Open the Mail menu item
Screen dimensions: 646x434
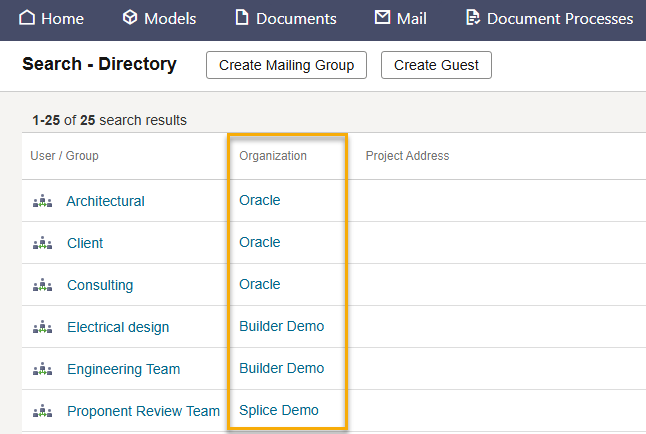pos(400,18)
